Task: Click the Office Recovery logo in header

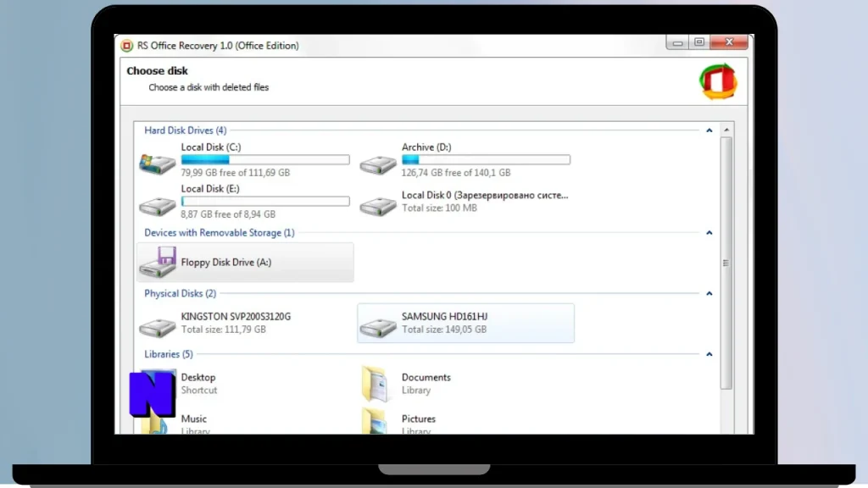Action: tap(718, 82)
